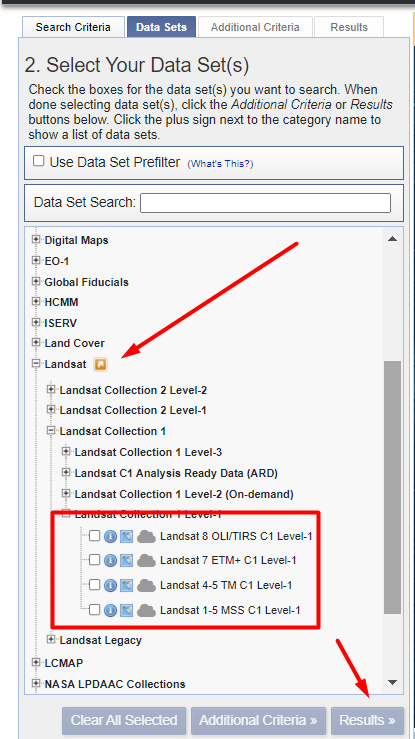Expand the Digital Maps category
Image resolution: width=415 pixels, height=739 pixels.
point(36,239)
